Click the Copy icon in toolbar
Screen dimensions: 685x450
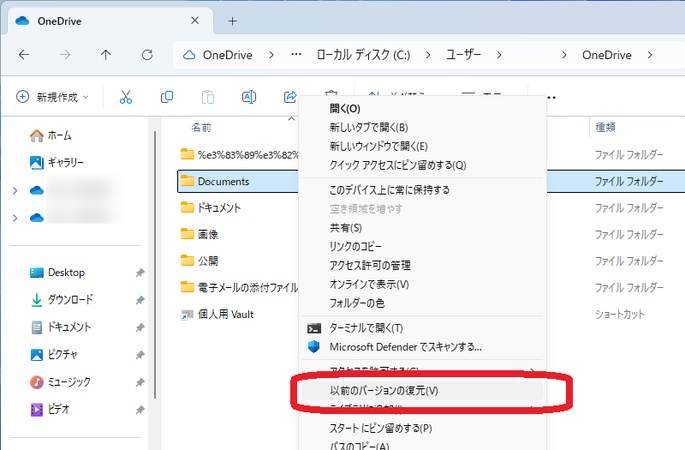(x=167, y=97)
